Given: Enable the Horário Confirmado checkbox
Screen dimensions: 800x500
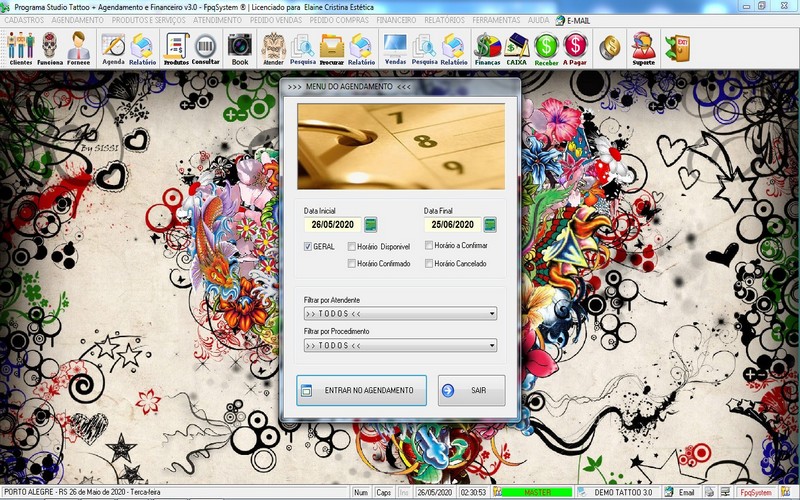Looking at the screenshot, I should 352,263.
